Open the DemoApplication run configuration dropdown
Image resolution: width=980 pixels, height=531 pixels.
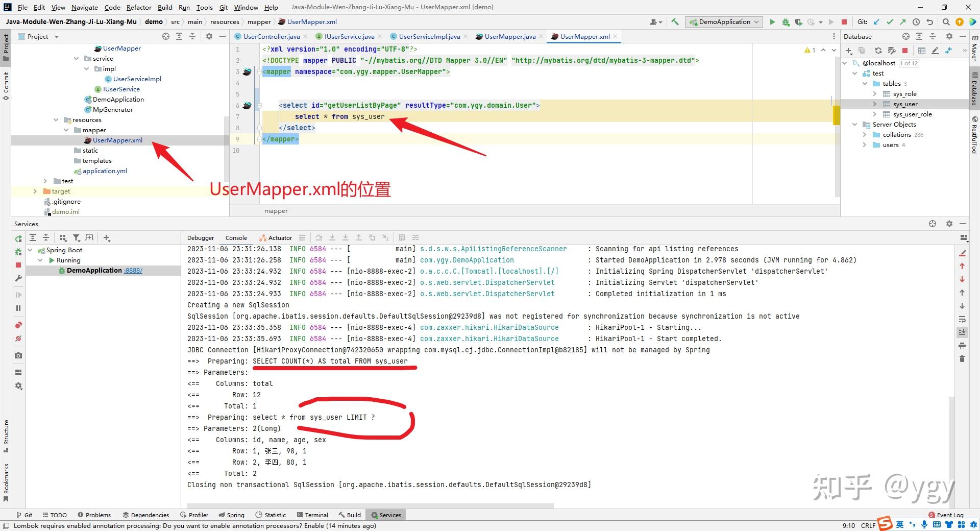724,22
